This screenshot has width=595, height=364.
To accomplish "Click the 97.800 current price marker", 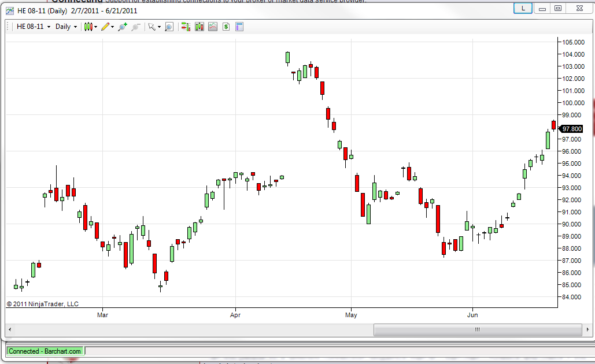I will tap(571, 129).
